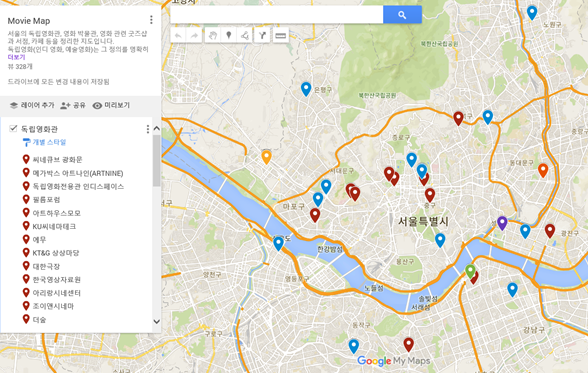The width and height of the screenshot is (588, 373).
Task: Open the Movie Map options menu
Action: [x=151, y=19]
